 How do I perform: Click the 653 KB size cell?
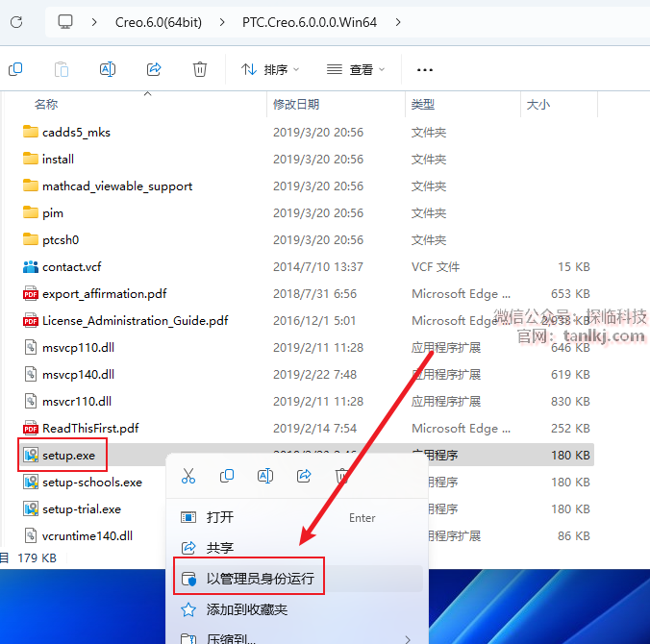coord(570,293)
